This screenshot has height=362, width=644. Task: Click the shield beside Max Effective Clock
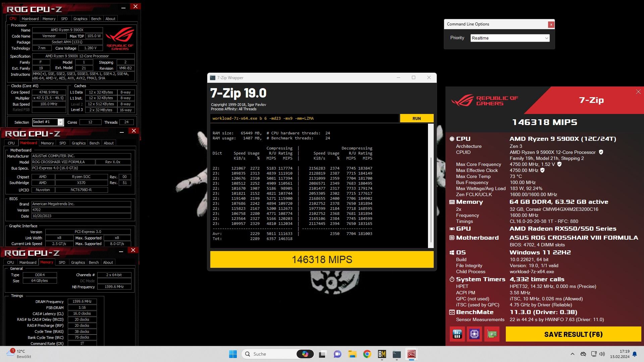click(x=542, y=170)
